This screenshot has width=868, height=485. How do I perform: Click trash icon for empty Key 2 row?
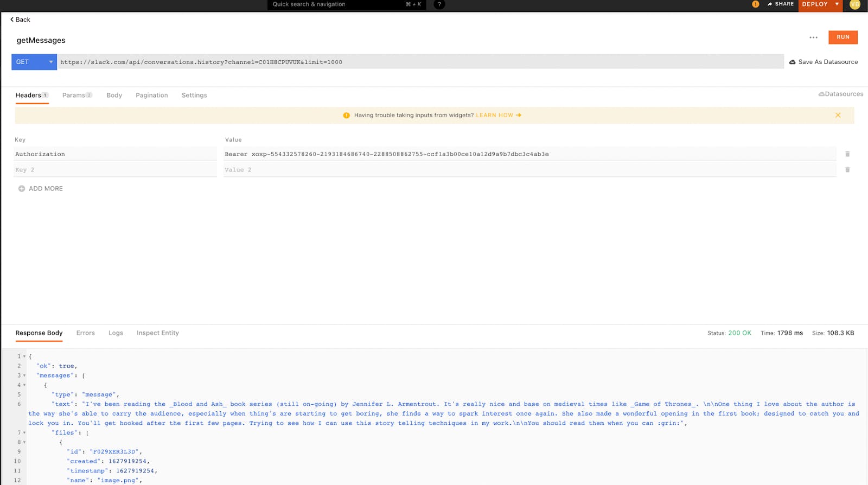(x=847, y=170)
